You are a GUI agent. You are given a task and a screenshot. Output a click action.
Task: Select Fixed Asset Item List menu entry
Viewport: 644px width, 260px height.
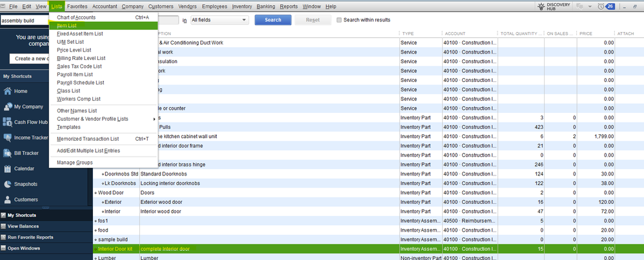[103, 34]
